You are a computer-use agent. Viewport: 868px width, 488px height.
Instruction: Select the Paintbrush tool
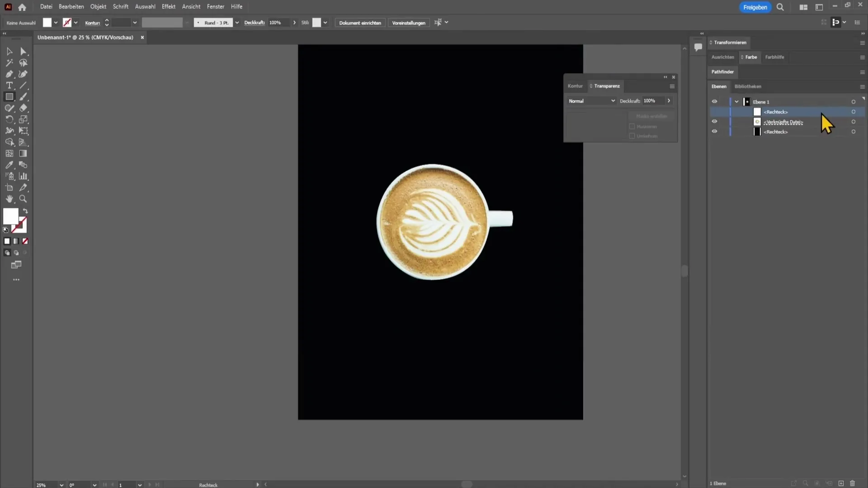click(24, 97)
